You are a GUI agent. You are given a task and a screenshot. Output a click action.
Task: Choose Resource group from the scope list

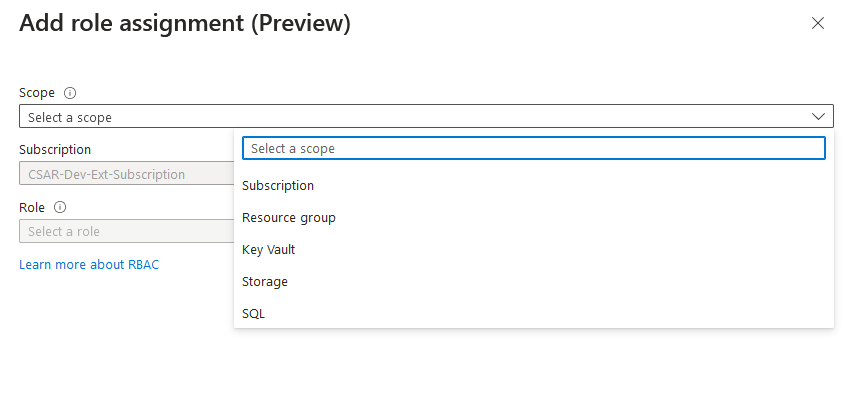[x=534, y=218]
